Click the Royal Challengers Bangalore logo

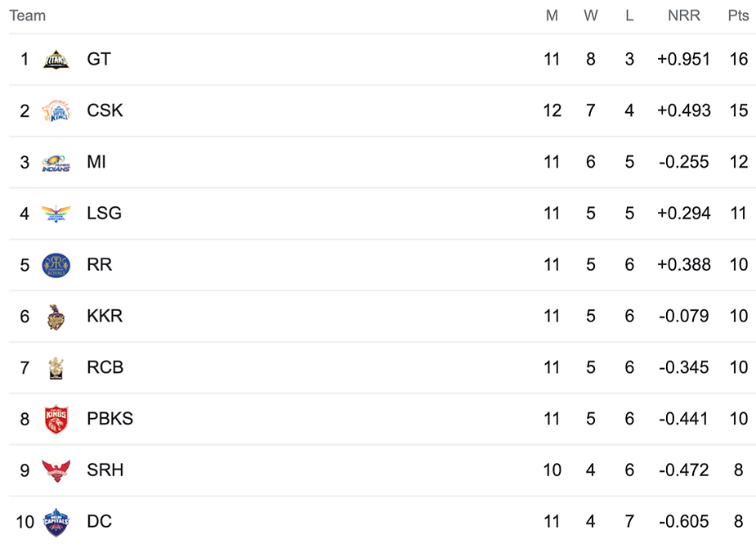pos(56,367)
